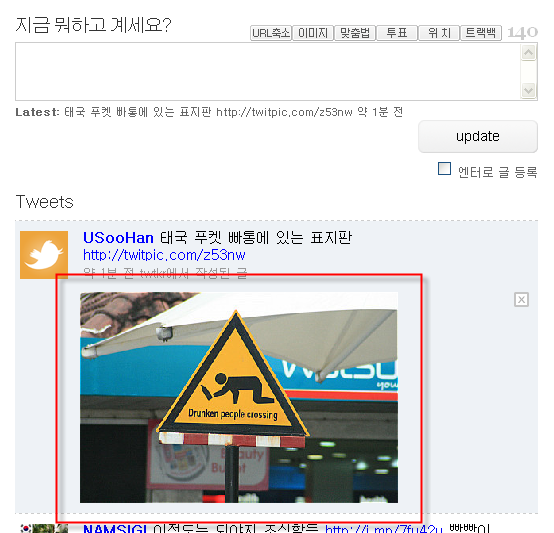Click the URL축소 button
Viewport: 554px width, 533px height.
[271, 33]
